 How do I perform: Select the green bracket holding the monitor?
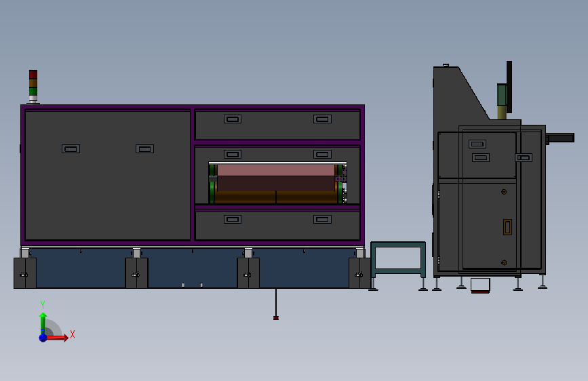tap(502, 95)
